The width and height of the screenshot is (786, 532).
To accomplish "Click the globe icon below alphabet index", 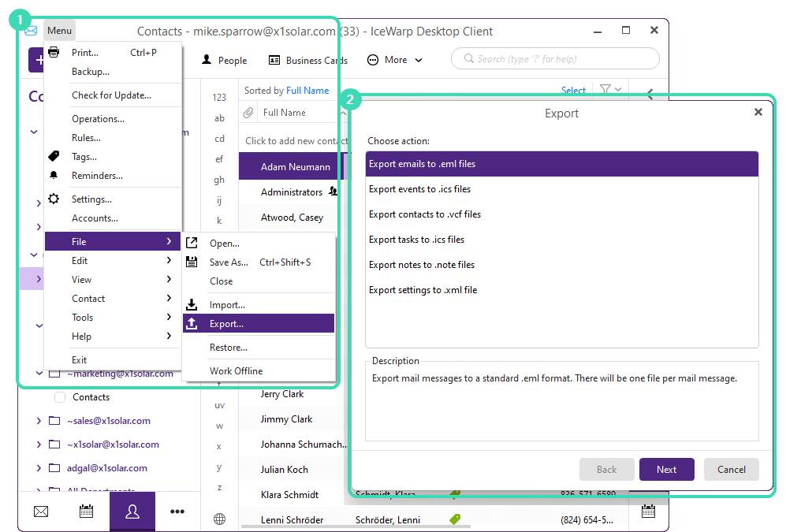I will point(219,519).
